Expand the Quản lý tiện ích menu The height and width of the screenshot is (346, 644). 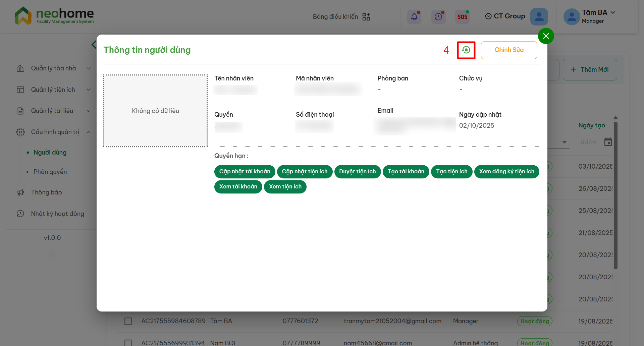(x=54, y=90)
